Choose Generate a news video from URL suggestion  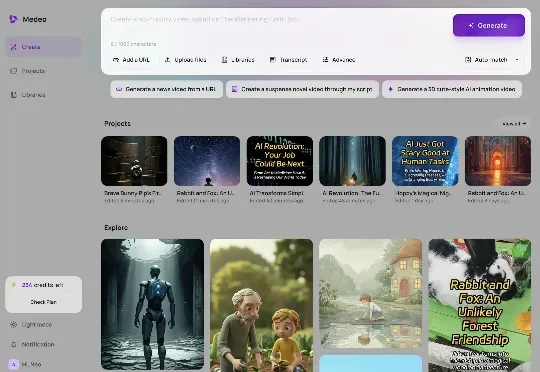click(x=167, y=89)
